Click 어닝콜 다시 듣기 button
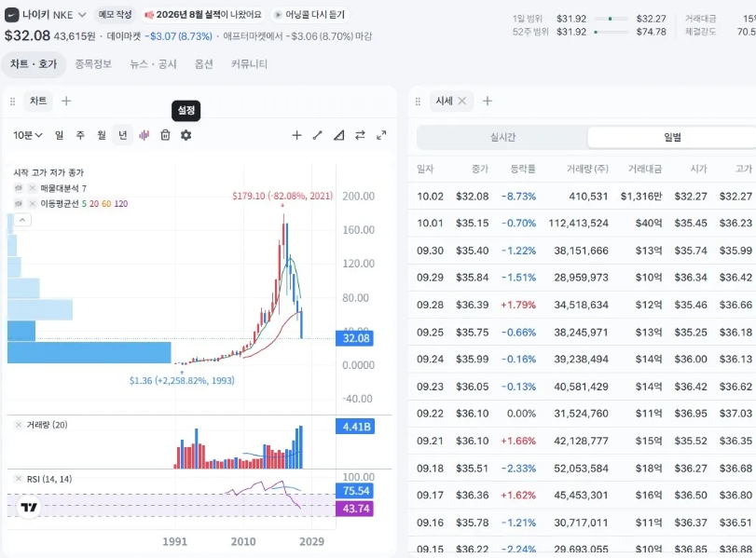Viewport: 756px width, 558px height. (309, 15)
